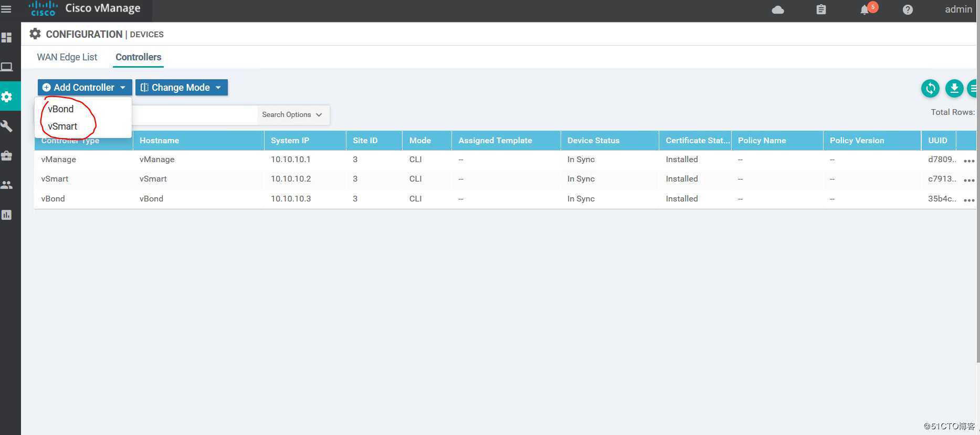This screenshot has width=980, height=435.
Task: Switch to the WAN Edge List tab
Action: tap(67, 57)
